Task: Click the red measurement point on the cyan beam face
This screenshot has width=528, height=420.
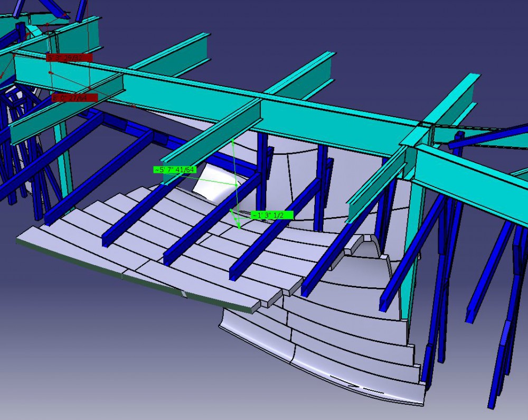Action: [x=51, y=72]
